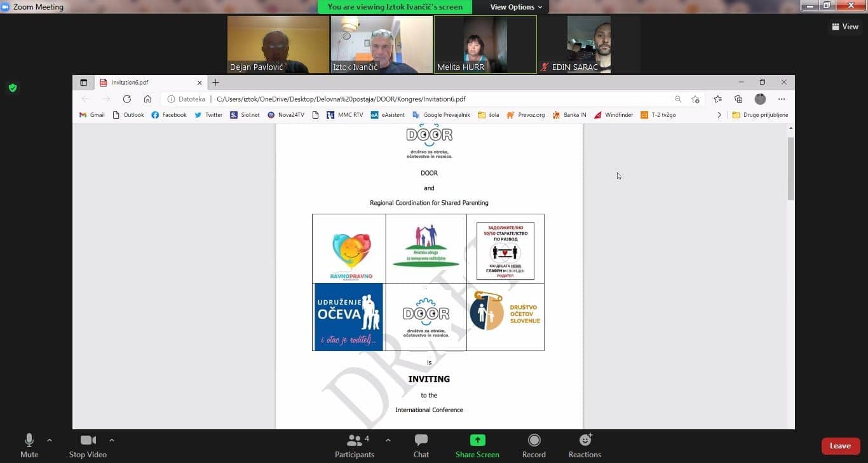Open the Reactions menu
The image size is (868, 463).
(x=585, y=445)
